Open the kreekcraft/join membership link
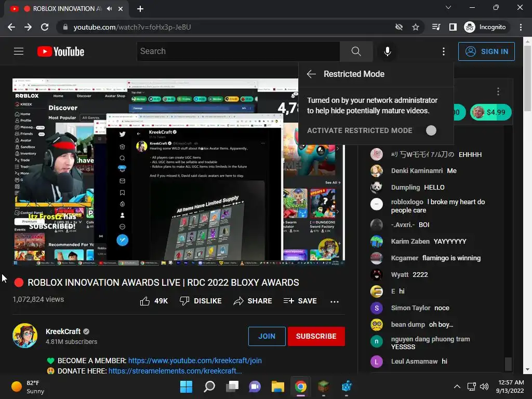Screen dimensions: 532x399 [x=195, y=361]
